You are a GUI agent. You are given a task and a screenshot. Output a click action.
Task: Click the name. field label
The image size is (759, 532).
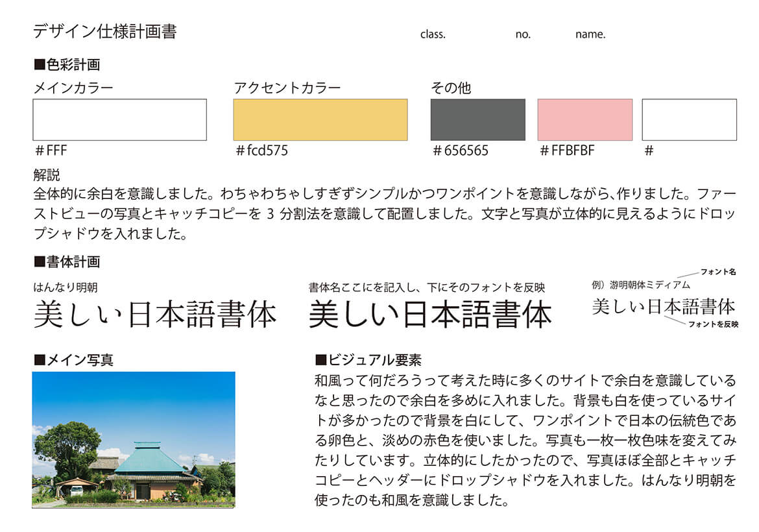pyautogui.click(x=590, y=35)
